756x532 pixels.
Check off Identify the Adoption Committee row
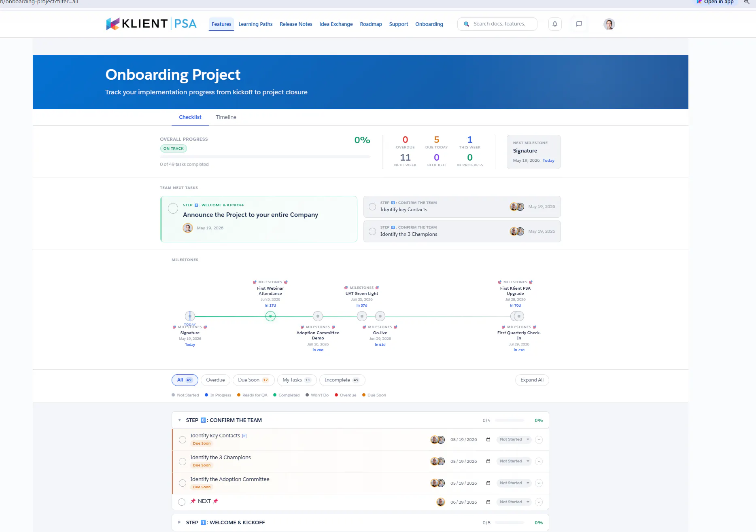183,483
